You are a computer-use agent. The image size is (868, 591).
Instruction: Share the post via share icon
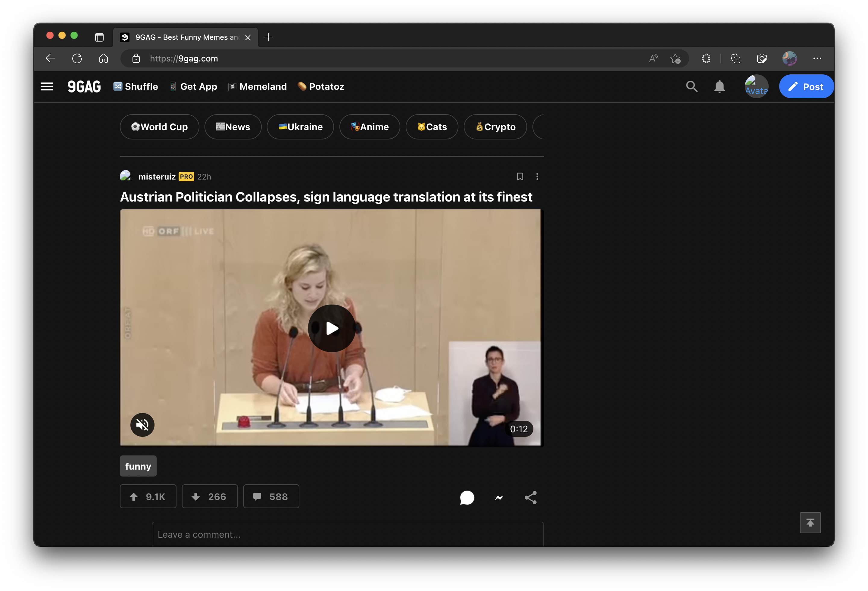[x=530, y=497]
